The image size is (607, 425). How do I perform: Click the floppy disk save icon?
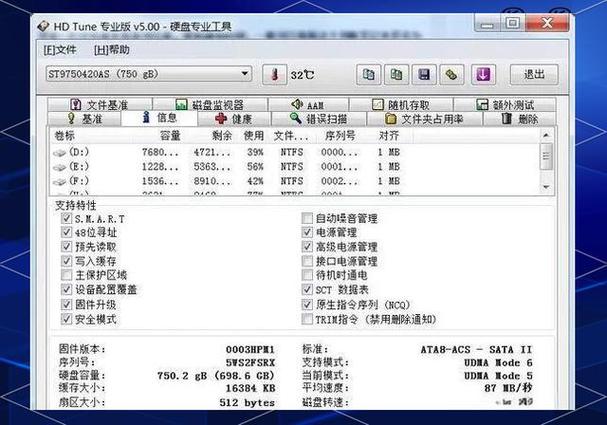tap(424, 74)
